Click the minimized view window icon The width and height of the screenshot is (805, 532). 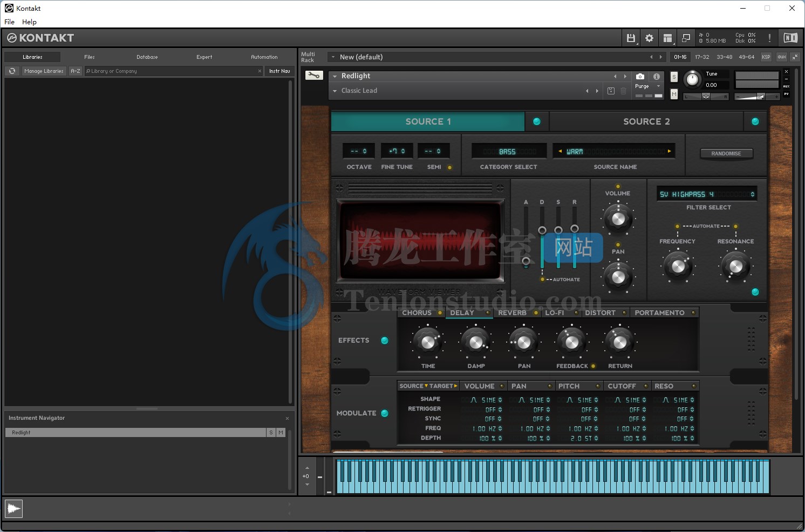coord(686,38)
